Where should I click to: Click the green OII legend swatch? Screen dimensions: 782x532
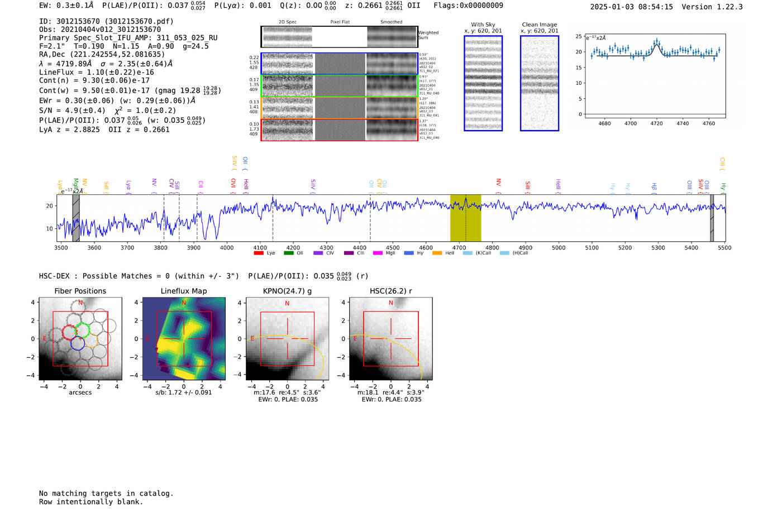point(288,253)
